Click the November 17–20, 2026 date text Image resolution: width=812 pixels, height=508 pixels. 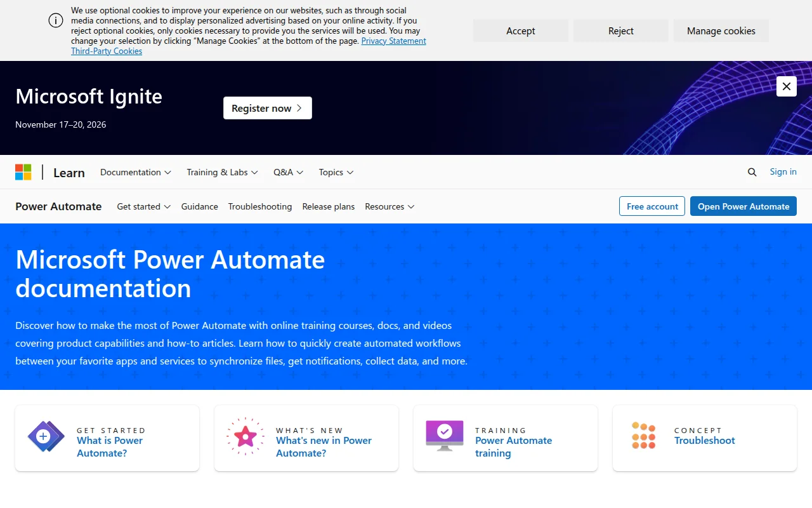(x=61, y=124)
